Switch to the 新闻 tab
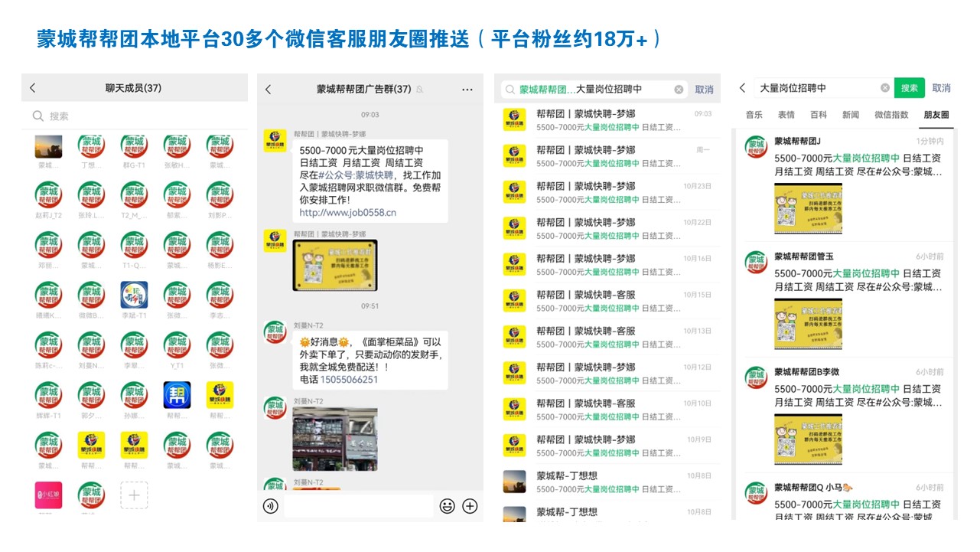 click(851, 115)
